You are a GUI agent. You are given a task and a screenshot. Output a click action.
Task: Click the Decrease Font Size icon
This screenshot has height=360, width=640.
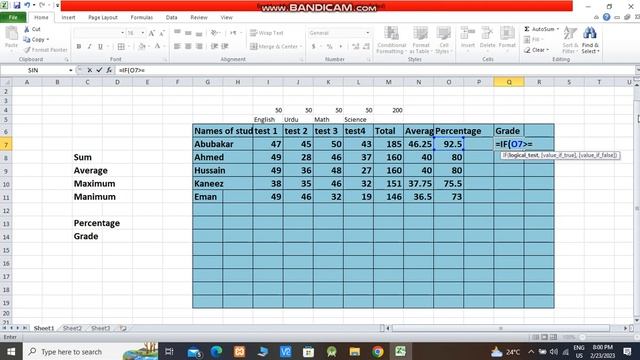coord(162,33)
